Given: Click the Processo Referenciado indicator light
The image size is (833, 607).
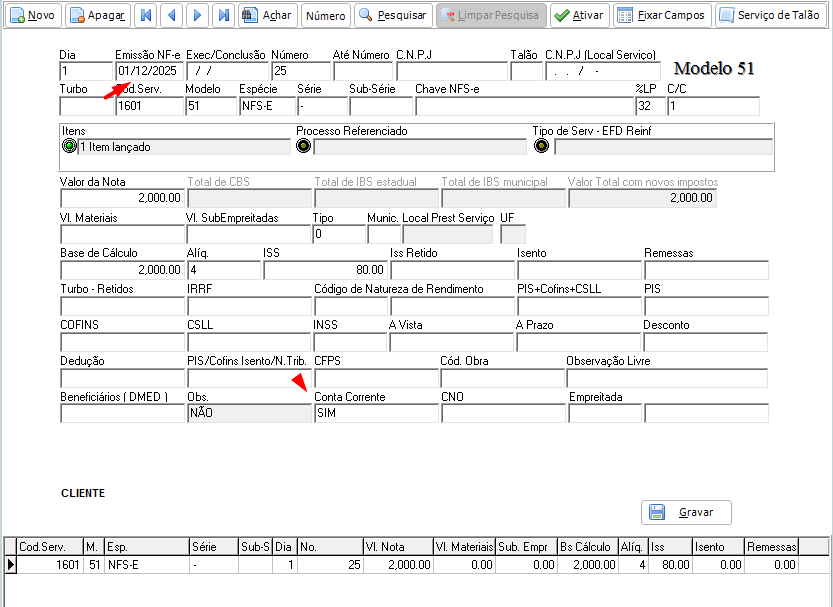Looking at the screenshot, I should (x=303, y=146).
